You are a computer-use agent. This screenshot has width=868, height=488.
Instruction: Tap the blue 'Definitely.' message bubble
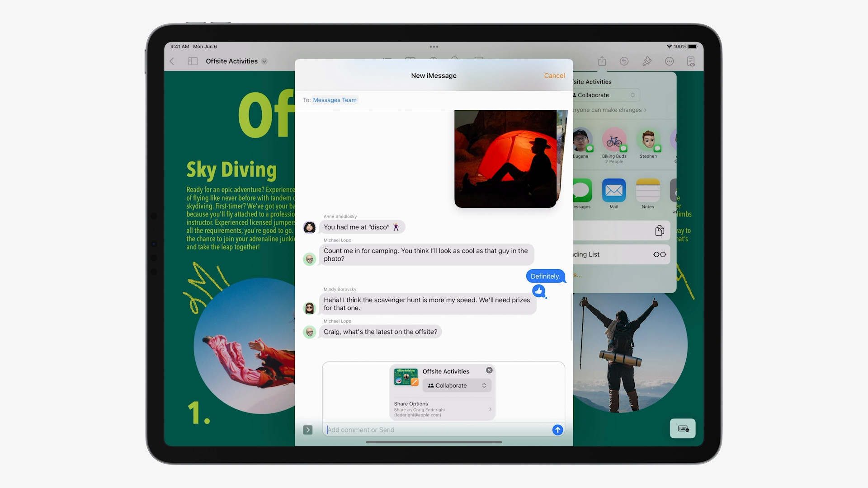(x=546, y=276)
